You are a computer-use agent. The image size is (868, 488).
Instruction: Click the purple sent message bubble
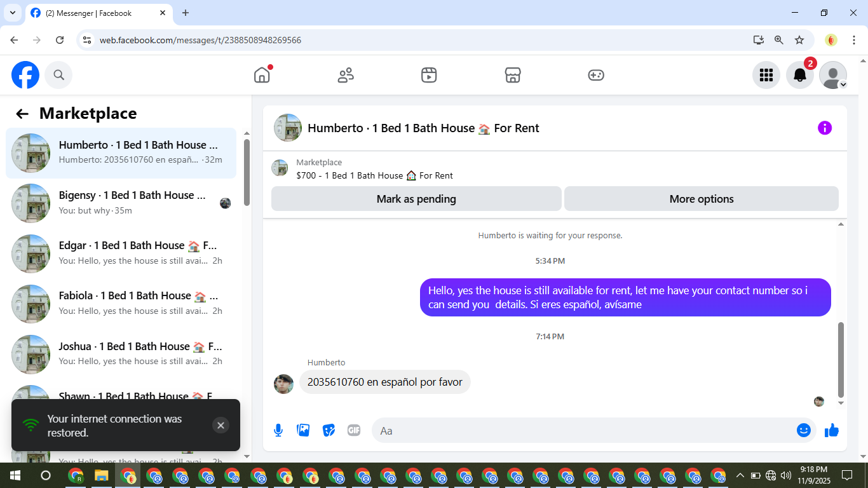(625, 297)
